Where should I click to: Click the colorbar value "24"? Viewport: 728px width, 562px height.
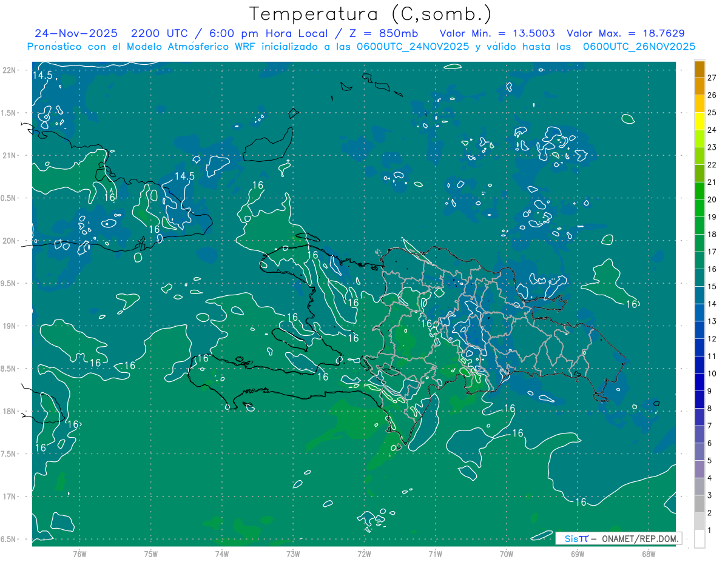click(712, 130)
